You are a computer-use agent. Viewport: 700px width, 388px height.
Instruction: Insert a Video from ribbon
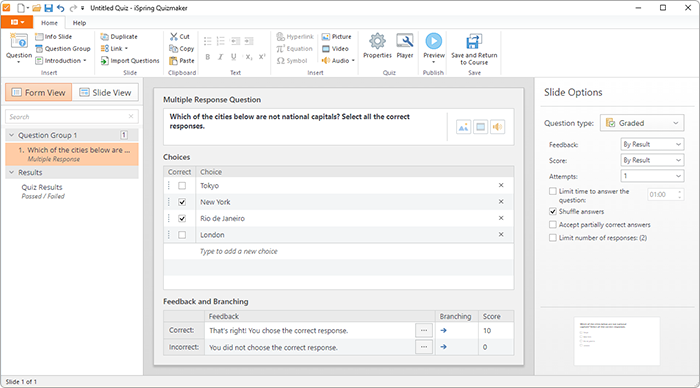335,49
